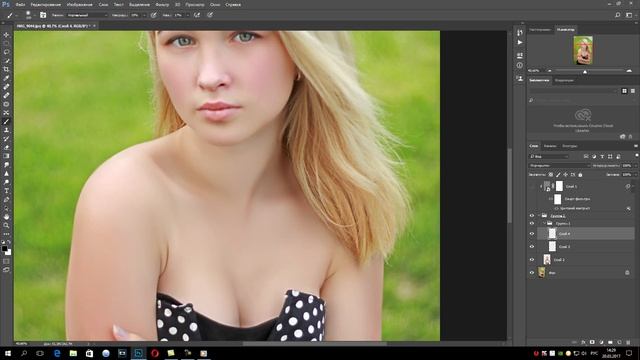Screen dimensions: 640x360
Task: Open the Фильтр menu
Action: [x=162, y=4]
